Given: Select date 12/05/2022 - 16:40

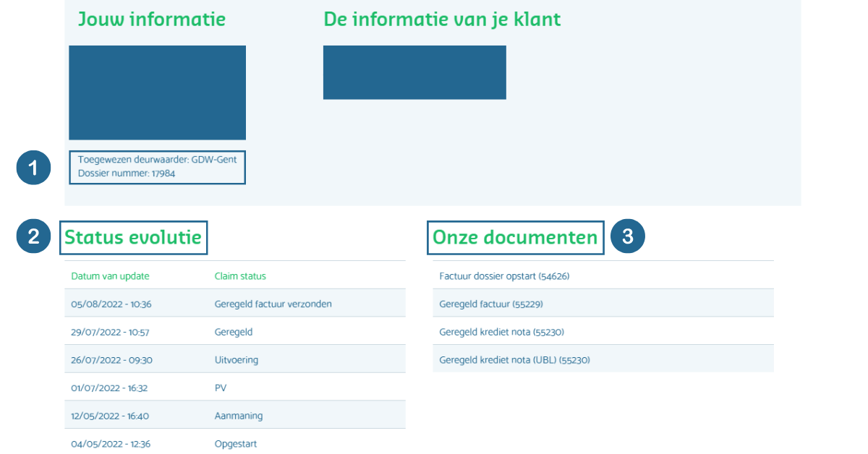Looking at the screenshot, I should [110, 416].
